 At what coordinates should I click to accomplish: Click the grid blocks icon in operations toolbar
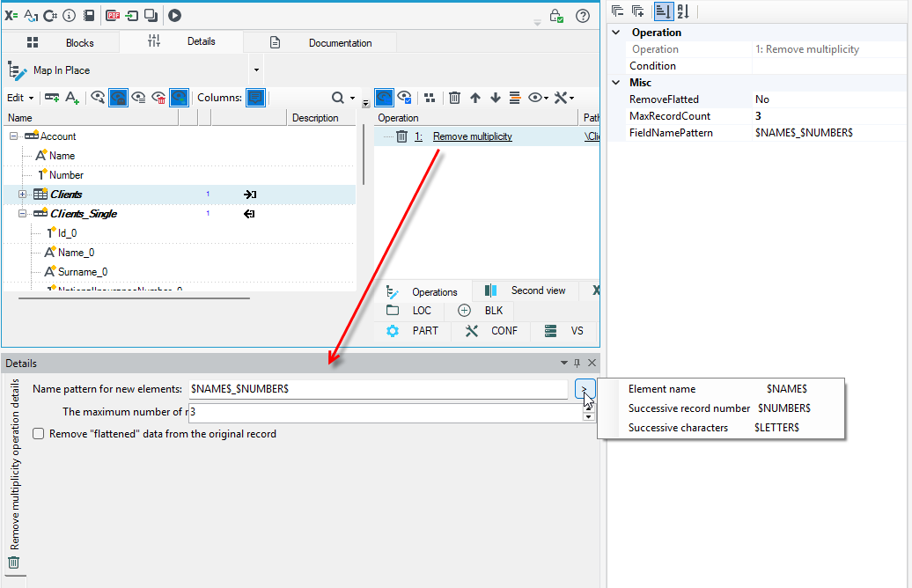pos(430,98)
